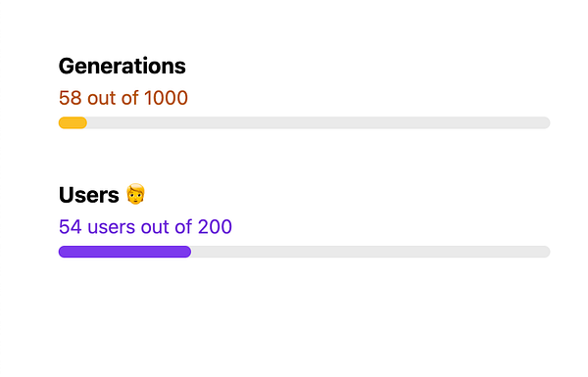Click the Generations heading
The image size is (588, 377).
(122, 67)
